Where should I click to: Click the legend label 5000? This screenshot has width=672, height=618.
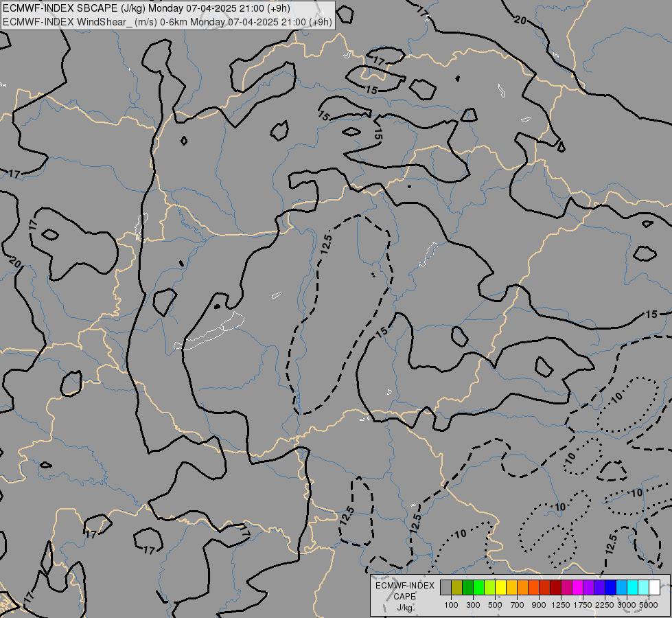point(649,605)
